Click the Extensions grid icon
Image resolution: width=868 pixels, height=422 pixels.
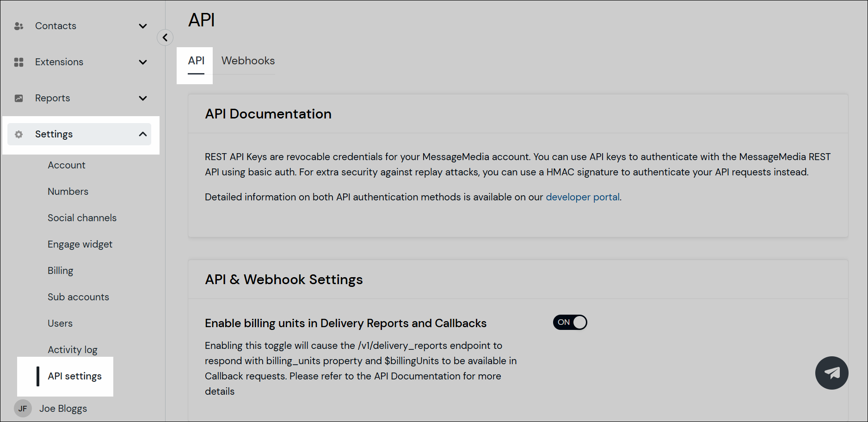click(18, 62)
